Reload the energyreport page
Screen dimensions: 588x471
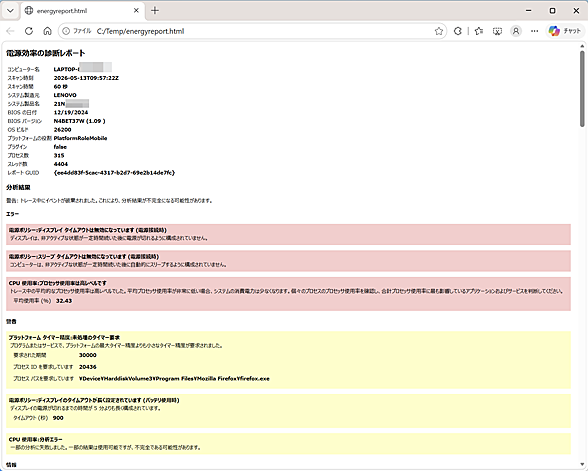[29, 31]
